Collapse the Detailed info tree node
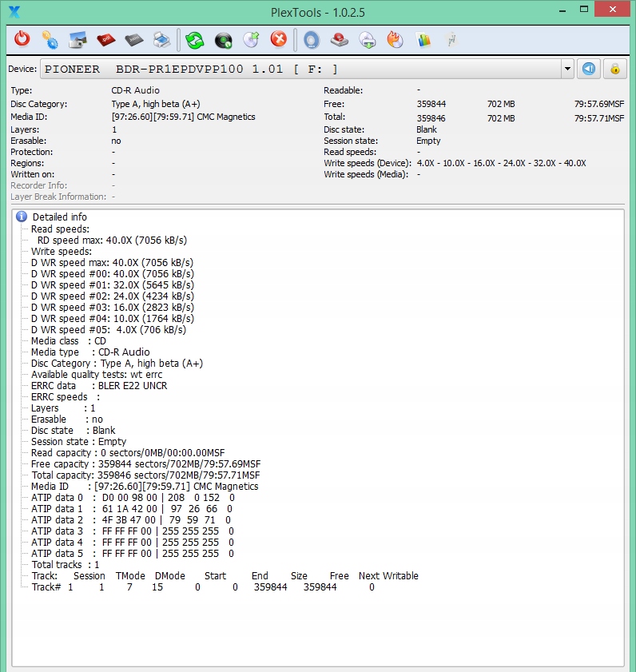Image resolution: width=636 pixels, height=672 pixels. point(22,217)
